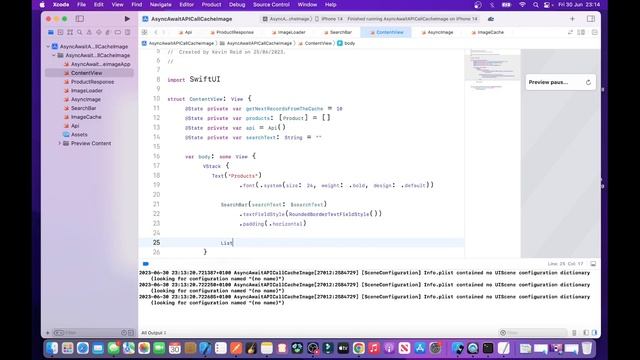
Task: Add editor on right split icon
Action: (x=594, y=32)
